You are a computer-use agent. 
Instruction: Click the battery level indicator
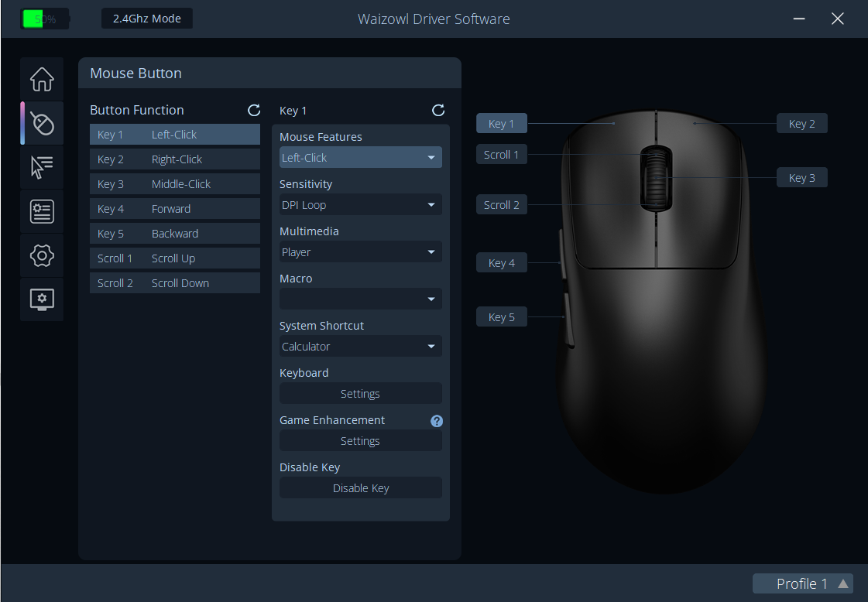point(46,19)
